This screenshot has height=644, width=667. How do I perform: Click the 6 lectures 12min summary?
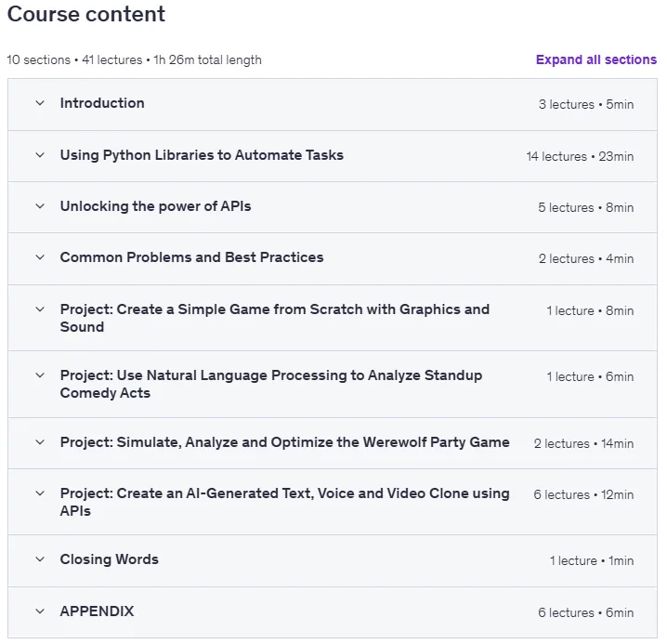point(583,494)
